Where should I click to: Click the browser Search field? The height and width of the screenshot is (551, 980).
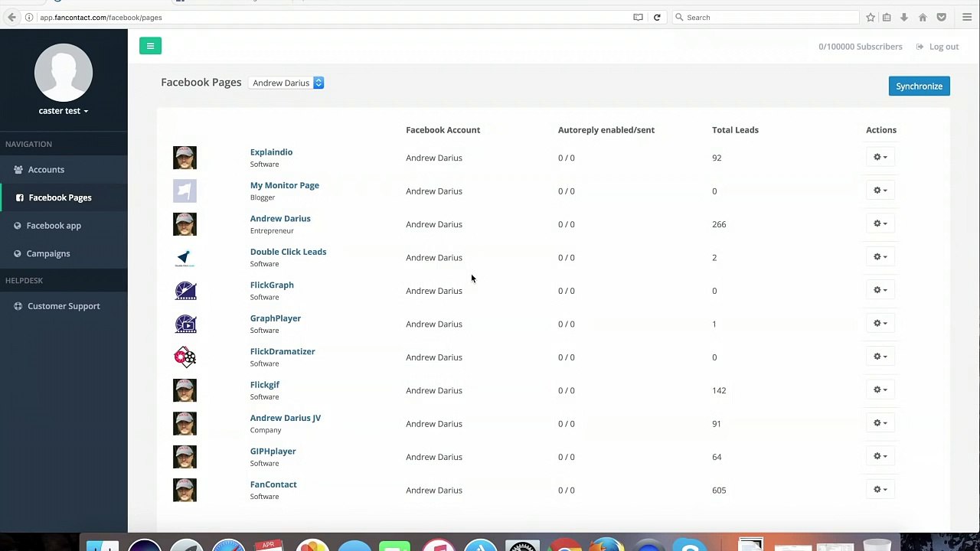[765, 17]
